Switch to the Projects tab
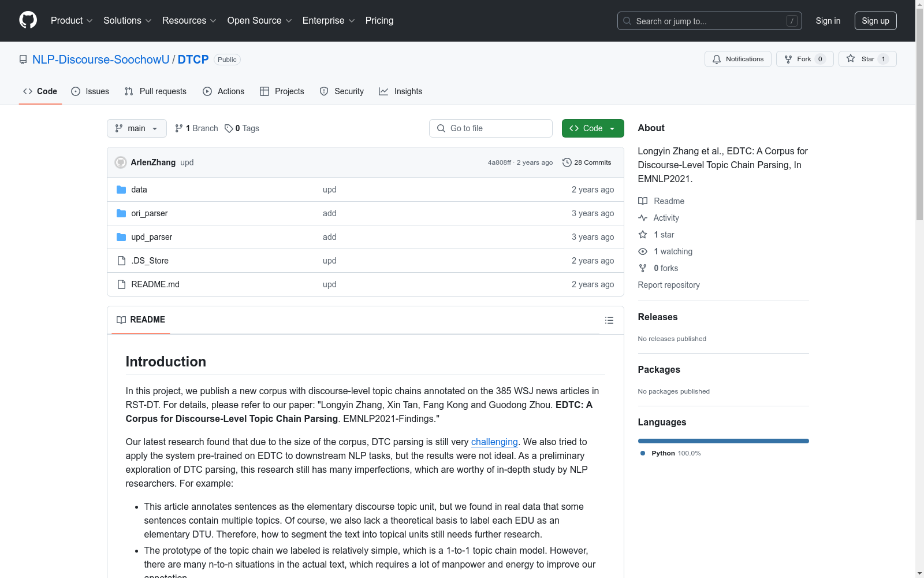The image size is (924, 578). coord(282,91)
